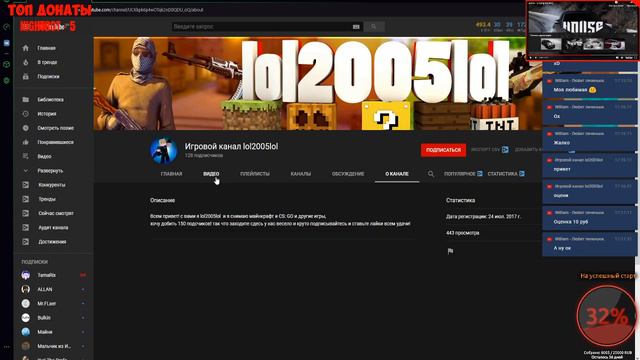Click the ПОДПИСКИ section header in sidebar
The height and width of the screenshot is (360, 640).
pyautogui.click(x=35, y=262)
